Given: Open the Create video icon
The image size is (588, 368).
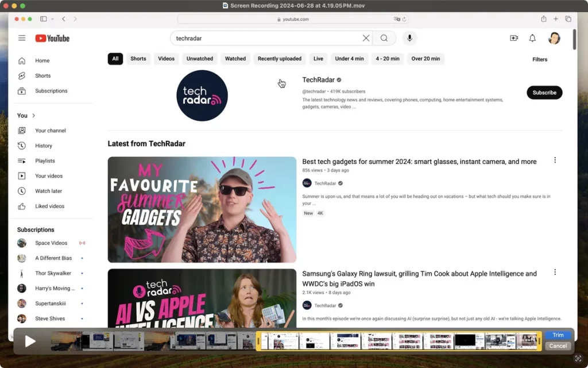Looking at the screenshot, I should 513,38.
